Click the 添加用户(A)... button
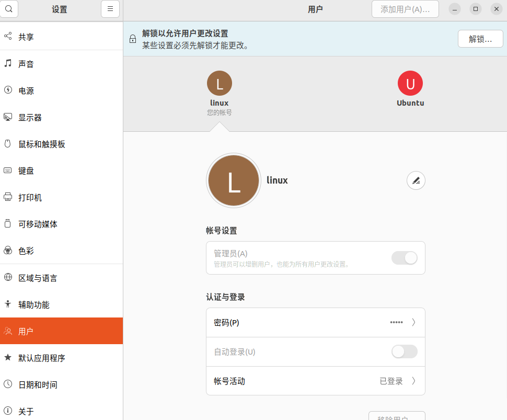The height and width of the screenshot is (420, 507). tap(405, 9)
